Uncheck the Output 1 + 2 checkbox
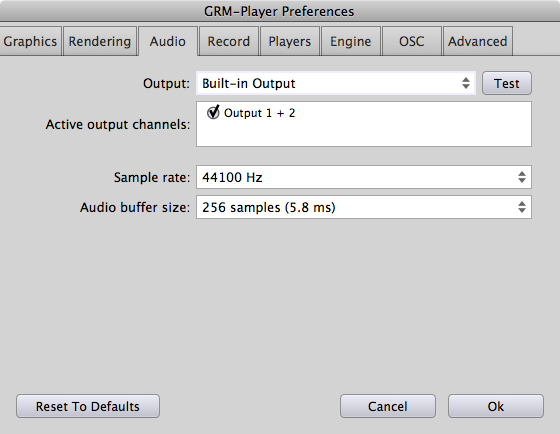Screen dimensions: 560x434 click(213, 113)
